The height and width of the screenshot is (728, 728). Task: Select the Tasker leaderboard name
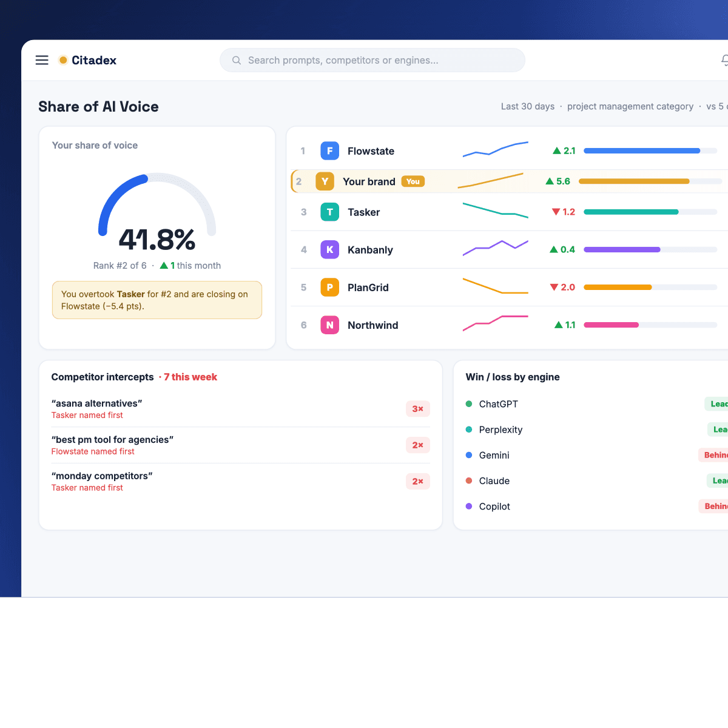tap(363, 212)
